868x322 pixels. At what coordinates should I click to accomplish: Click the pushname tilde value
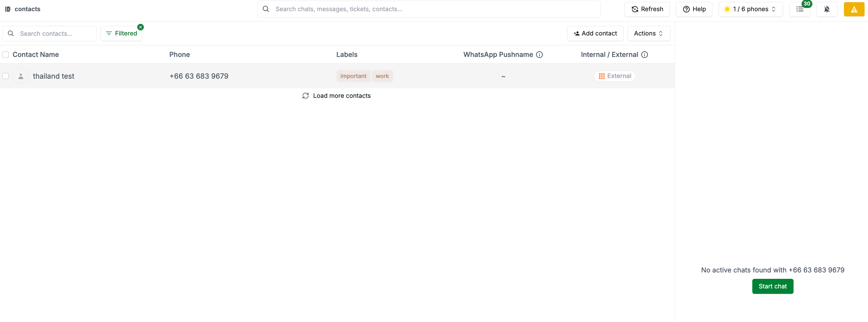[x=503, y=76]
